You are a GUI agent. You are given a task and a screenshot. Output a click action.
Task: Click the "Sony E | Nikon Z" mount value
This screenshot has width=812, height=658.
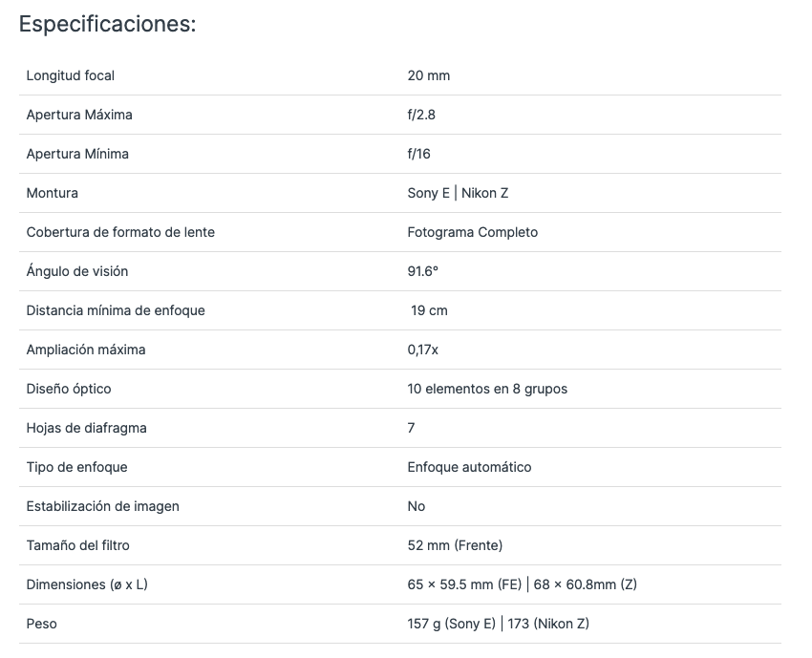click(458, 193)
